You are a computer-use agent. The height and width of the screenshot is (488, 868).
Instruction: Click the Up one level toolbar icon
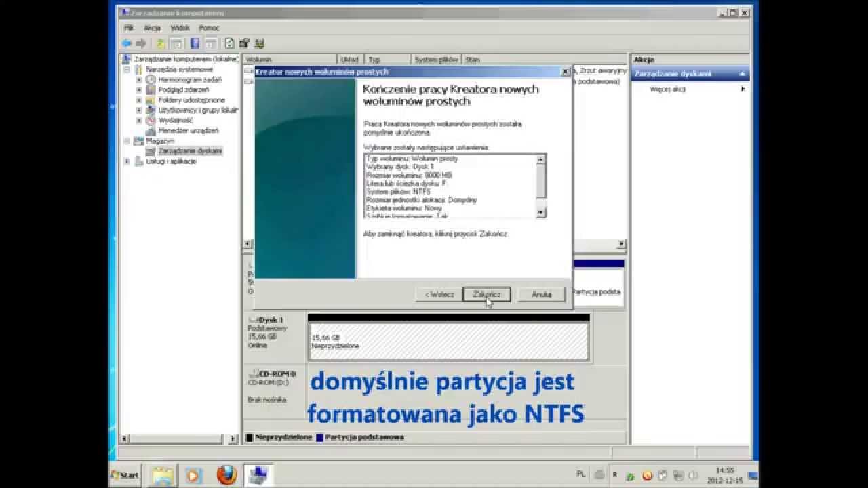coord(161,43)
